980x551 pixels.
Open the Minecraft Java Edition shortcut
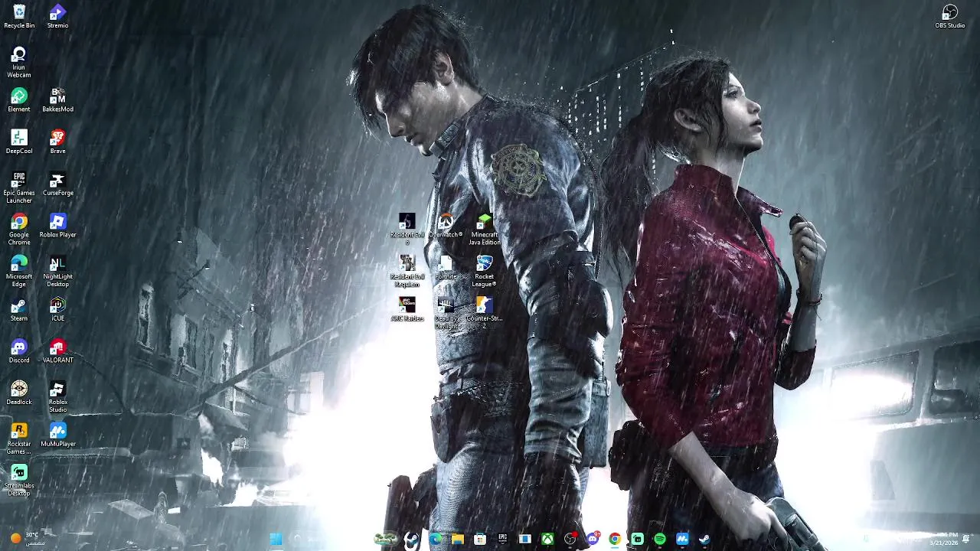pos(484,230)
